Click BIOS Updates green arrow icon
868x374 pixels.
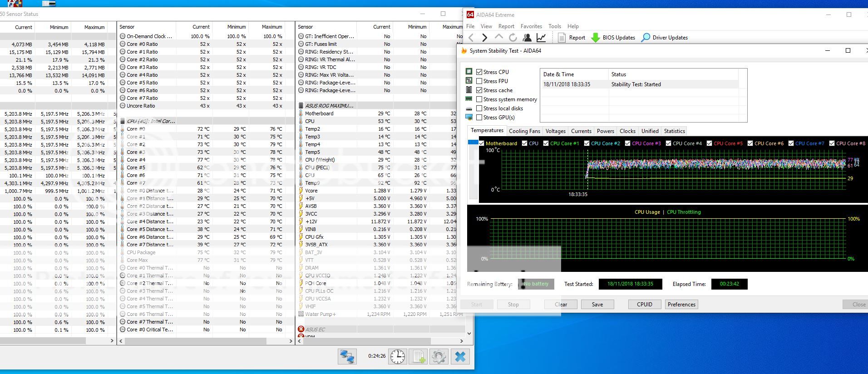click(x=596, y=38)
